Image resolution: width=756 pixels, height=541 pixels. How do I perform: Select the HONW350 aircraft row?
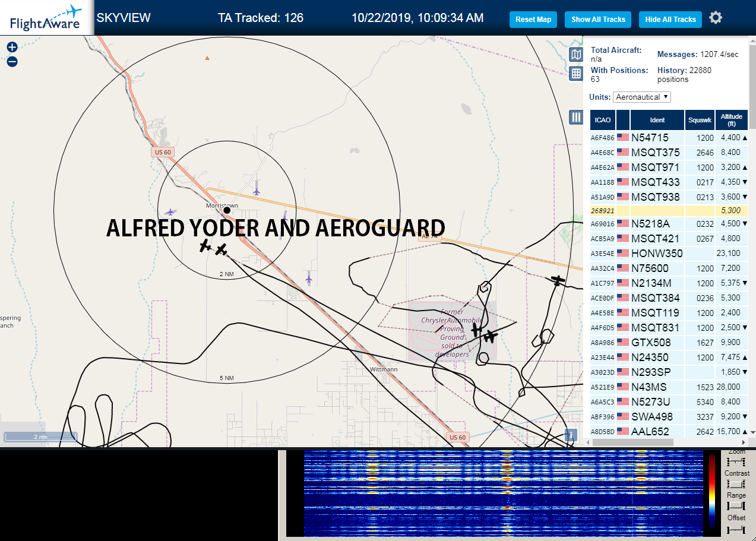669,254
